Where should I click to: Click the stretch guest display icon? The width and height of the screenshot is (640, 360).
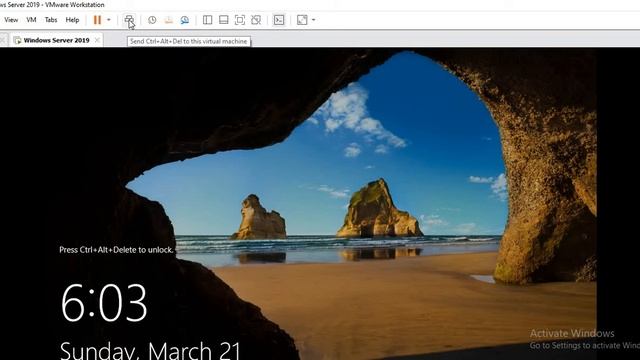coord(302,20)
